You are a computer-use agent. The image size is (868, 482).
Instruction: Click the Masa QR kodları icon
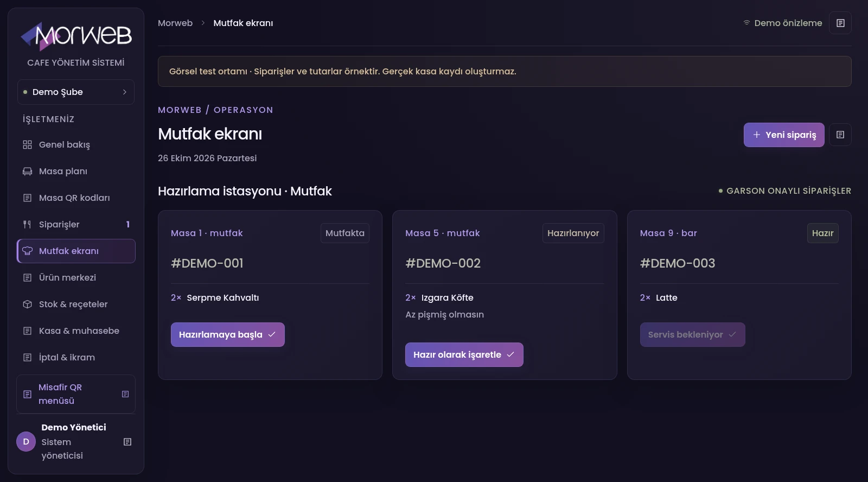(x=27, y=198)
